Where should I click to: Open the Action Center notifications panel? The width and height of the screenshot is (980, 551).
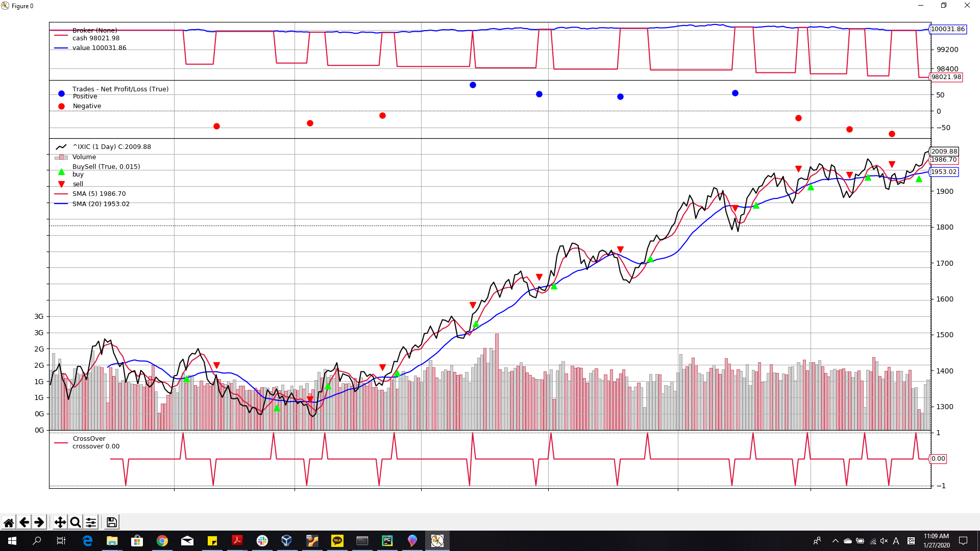[x=963, y=541]
